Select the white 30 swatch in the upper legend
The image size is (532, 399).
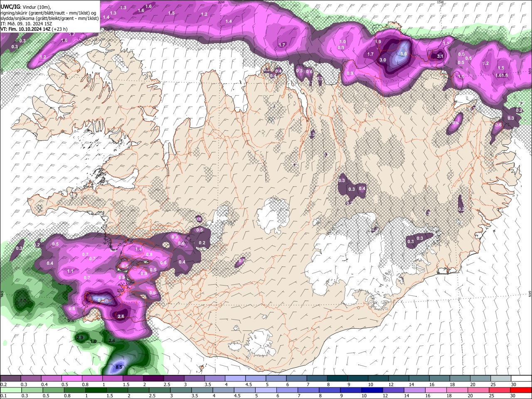tap(521, 379)
